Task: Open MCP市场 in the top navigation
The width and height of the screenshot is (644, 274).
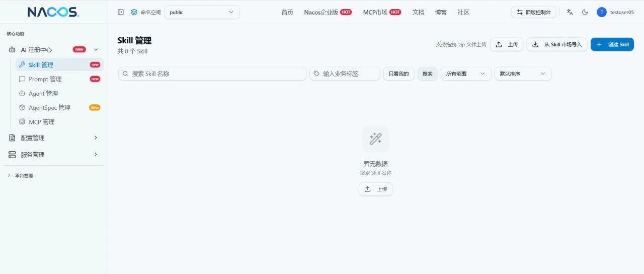Action: click(375, 12)
